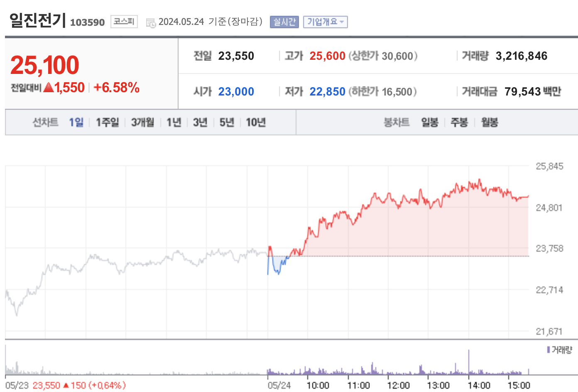The width and height of the screenshot is (578, 392).
Task: Select the 1주일 line chart tab
Action: [107, 122]
